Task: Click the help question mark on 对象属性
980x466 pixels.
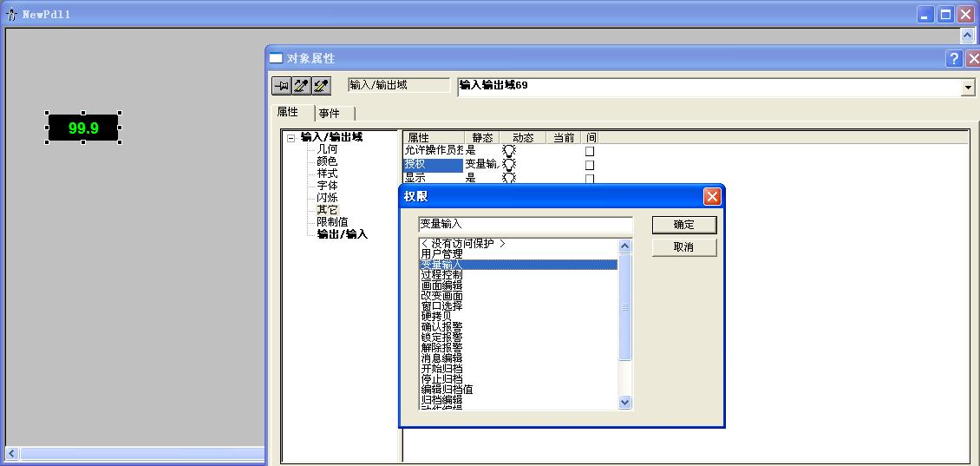Action: tap(954, 59)
